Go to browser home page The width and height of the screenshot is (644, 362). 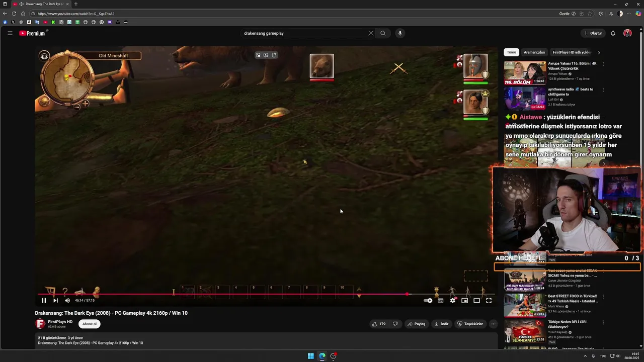click(23, 14)
